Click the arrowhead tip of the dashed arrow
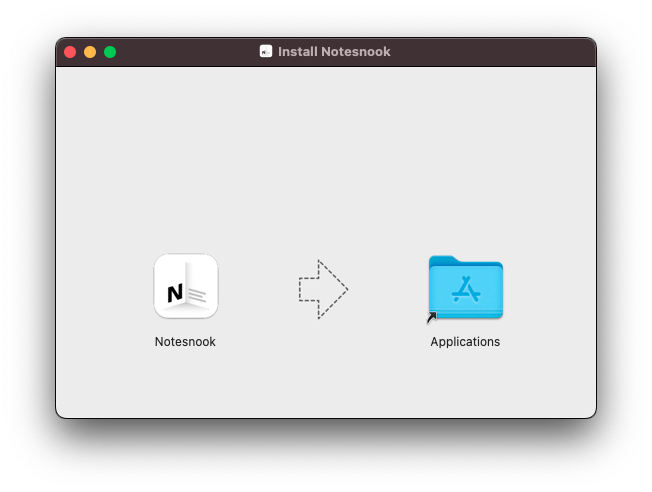The width and height of the screenshot is (652, 492). click(x=344, y=290)
